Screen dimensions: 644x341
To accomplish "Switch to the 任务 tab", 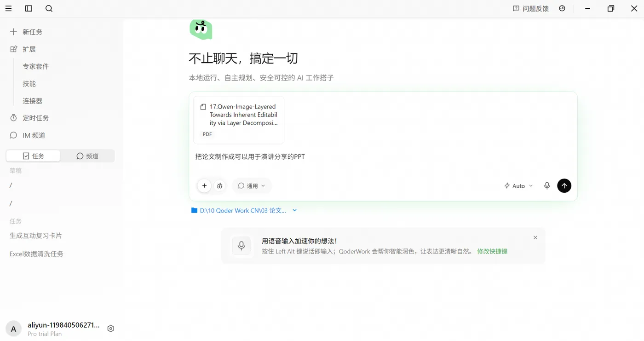I will tap(33, 156).
